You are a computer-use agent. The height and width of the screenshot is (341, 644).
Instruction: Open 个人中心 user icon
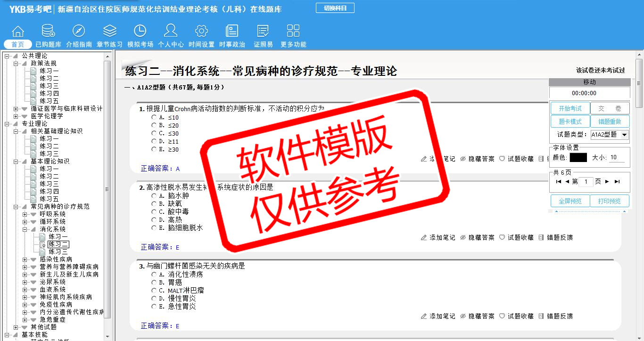pyautogui.click(x=171, y=32)
